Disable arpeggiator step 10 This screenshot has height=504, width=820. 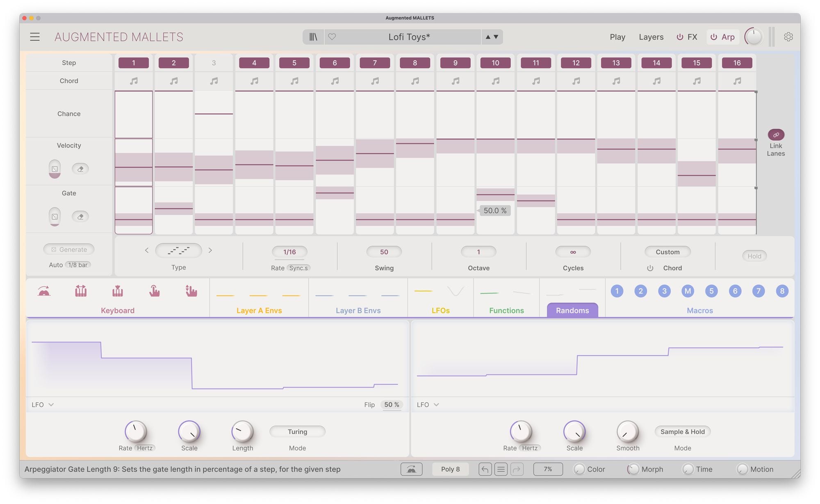pyautogui.click(x=495, y=63)
